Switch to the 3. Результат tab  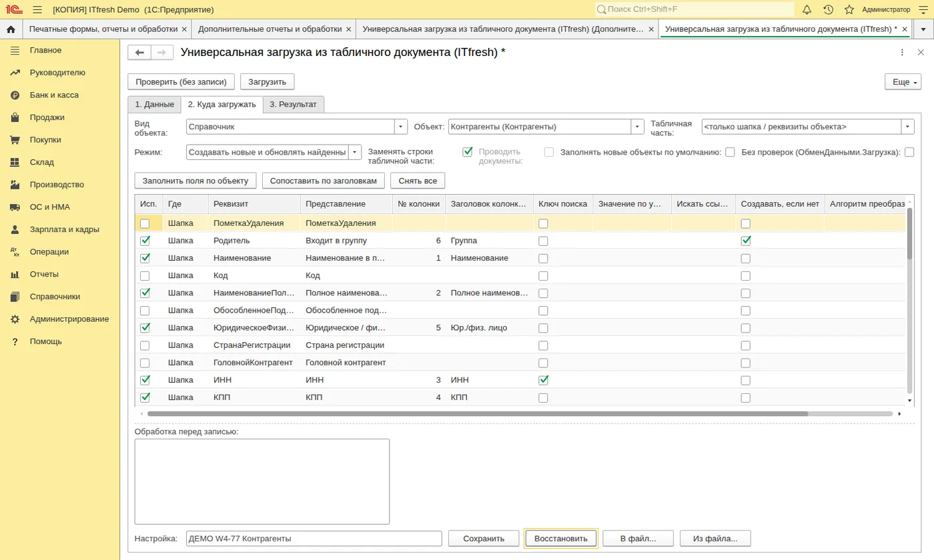[x=294, y=105]
